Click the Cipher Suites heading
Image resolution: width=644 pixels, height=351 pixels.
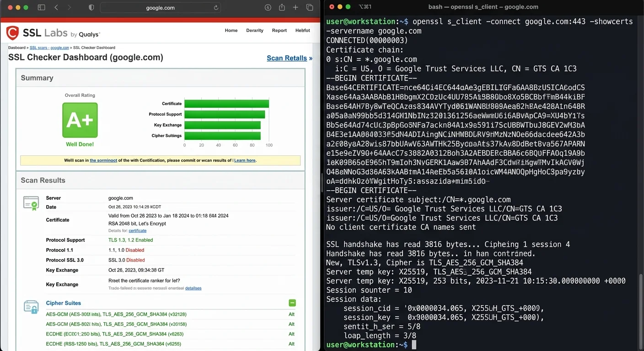click(64, 303)
